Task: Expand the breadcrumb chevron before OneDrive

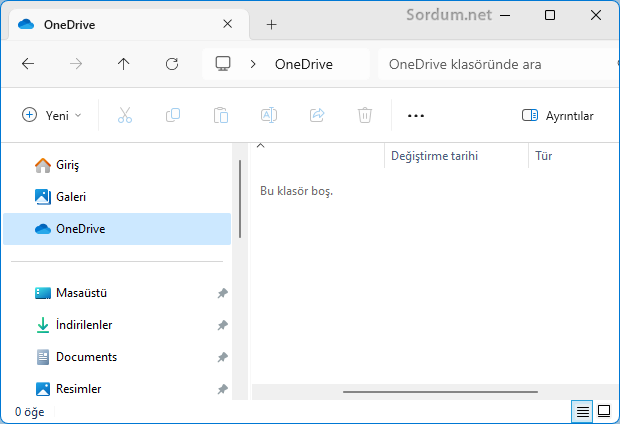Action: (x=253, y=64)
